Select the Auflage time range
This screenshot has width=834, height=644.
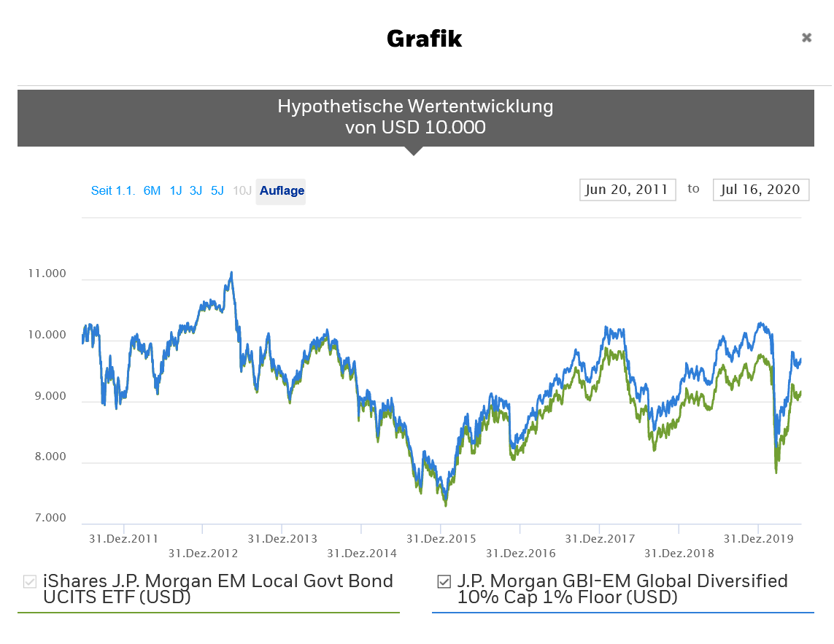[x=282, y=191]
